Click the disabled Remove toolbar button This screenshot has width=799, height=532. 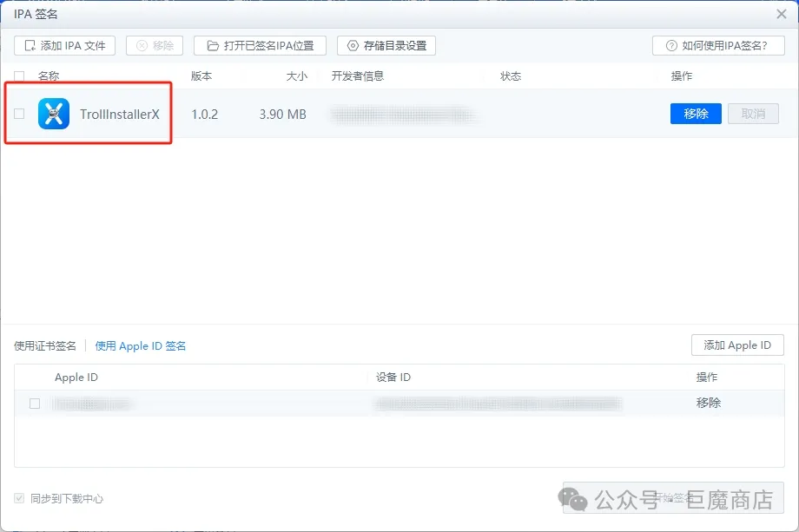(155, 46)
